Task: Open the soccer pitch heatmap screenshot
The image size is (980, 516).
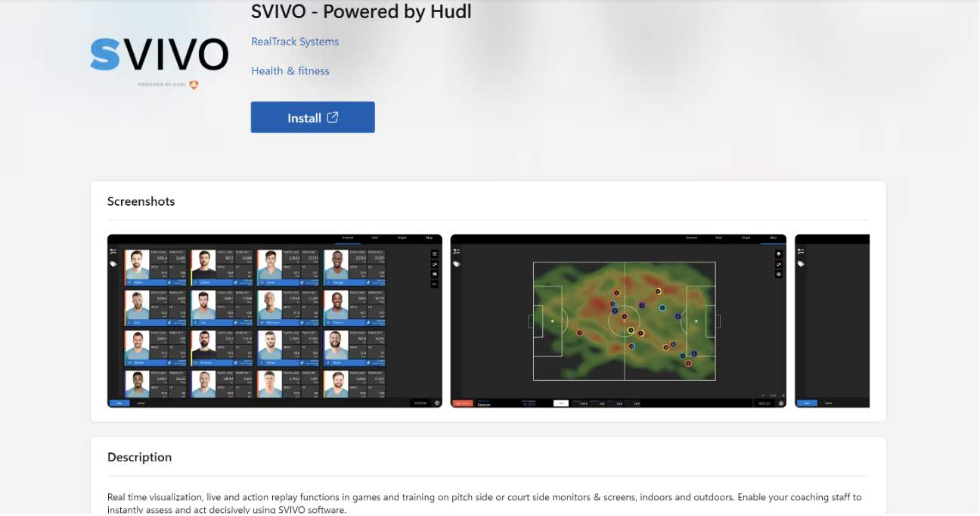Action: 618,321
